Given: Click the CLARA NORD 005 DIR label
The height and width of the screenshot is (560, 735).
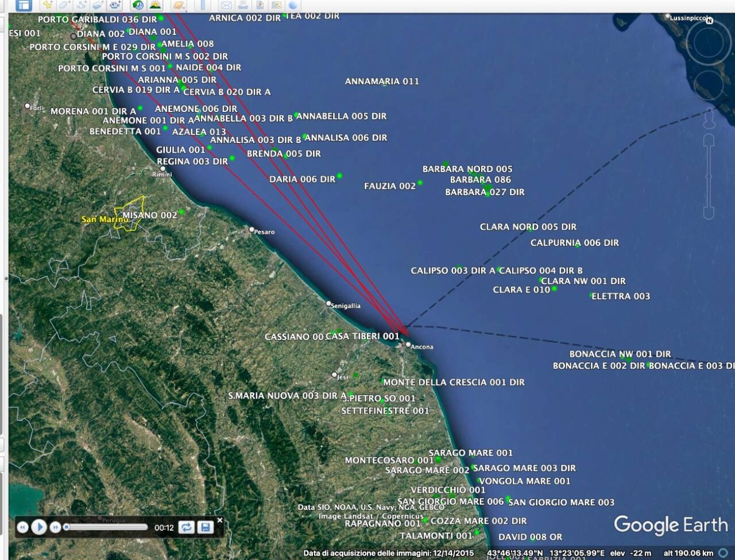Looking at the screenshot, I should click(x=528, y=227).
